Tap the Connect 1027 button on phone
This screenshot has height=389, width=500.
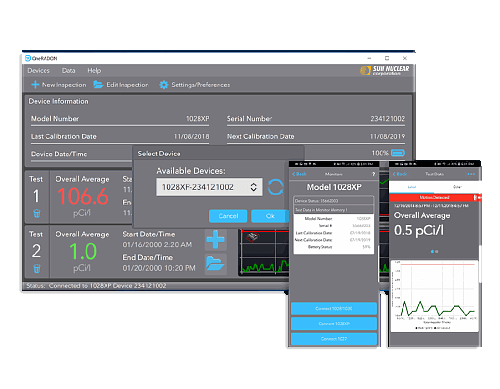tap(334, 339)
